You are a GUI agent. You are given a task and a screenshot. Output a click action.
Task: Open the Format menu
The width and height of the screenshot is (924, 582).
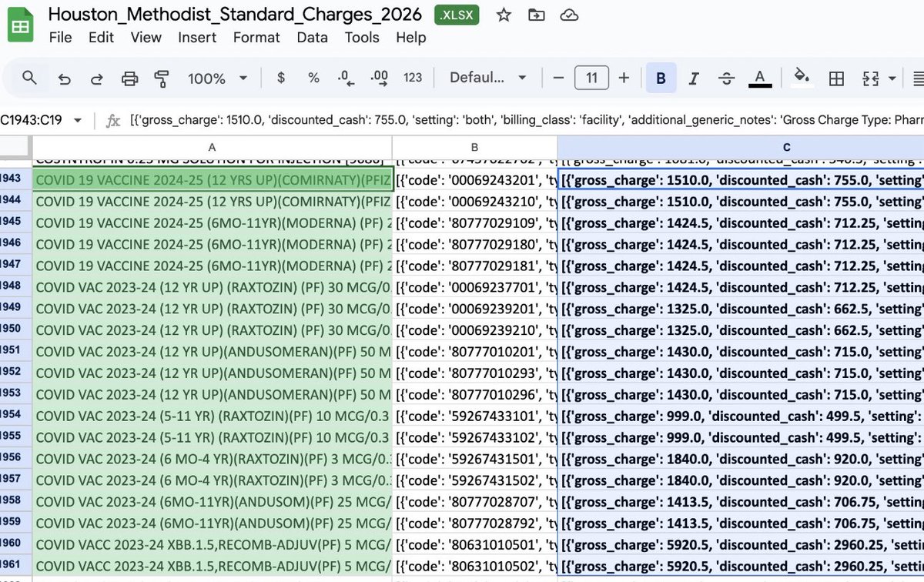[256, 37]
